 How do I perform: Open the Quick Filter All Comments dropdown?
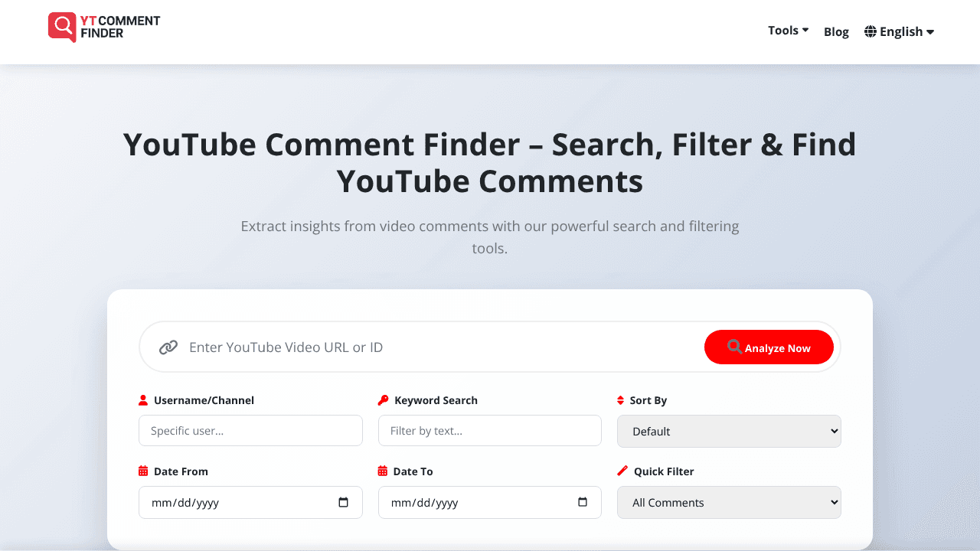coord(729,503)
